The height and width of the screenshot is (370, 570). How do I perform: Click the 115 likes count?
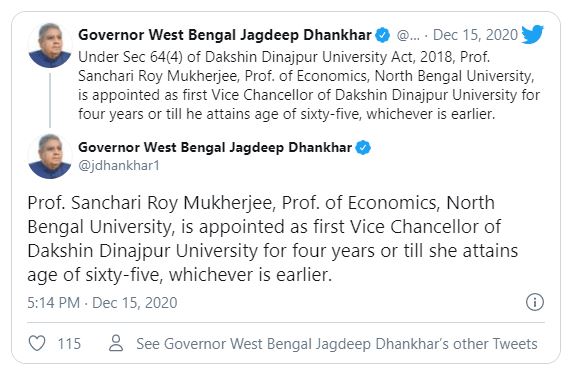pyautogui.click(x=69, y=343)
